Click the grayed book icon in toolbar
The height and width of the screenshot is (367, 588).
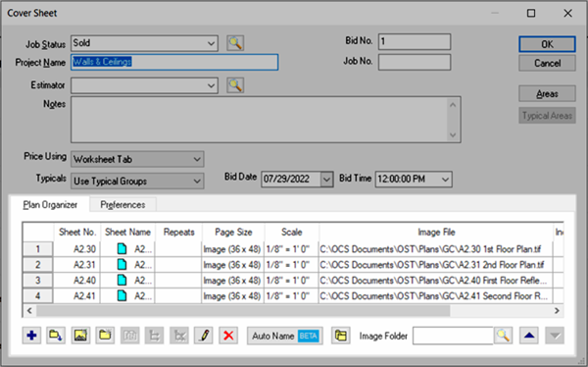[x=129, y=336]
